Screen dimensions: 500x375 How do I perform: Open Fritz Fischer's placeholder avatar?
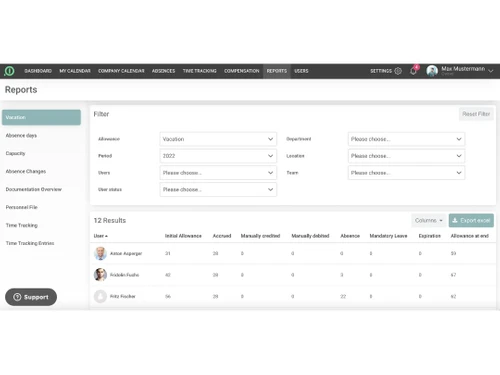click(x=100, y=296)
